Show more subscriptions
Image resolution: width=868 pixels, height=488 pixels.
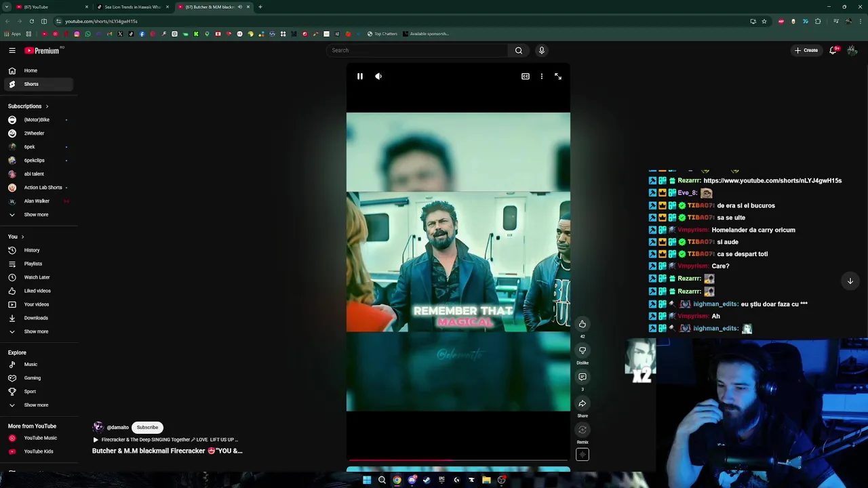[x=39, y=215]
